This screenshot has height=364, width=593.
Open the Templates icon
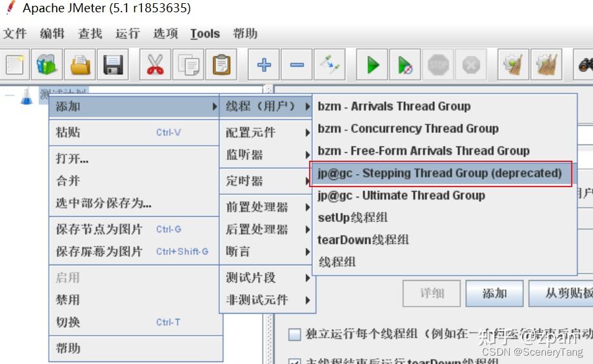point(47,65)
